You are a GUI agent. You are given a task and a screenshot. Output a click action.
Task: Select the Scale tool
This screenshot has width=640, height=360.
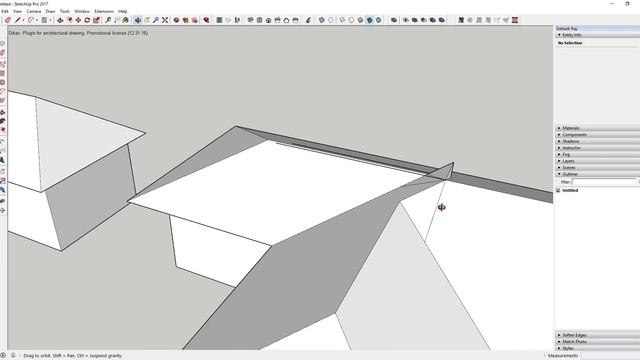pyautogui.click(x=96, y=20)
